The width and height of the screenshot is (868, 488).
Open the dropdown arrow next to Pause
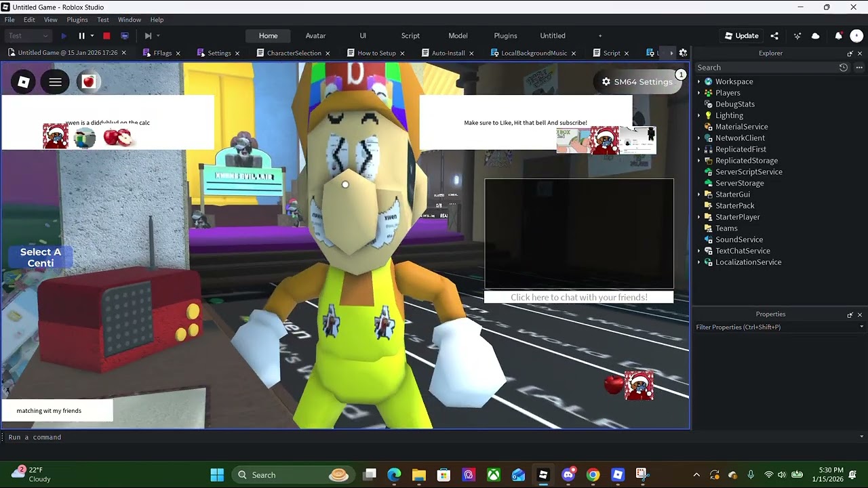(x=92, y=36)
